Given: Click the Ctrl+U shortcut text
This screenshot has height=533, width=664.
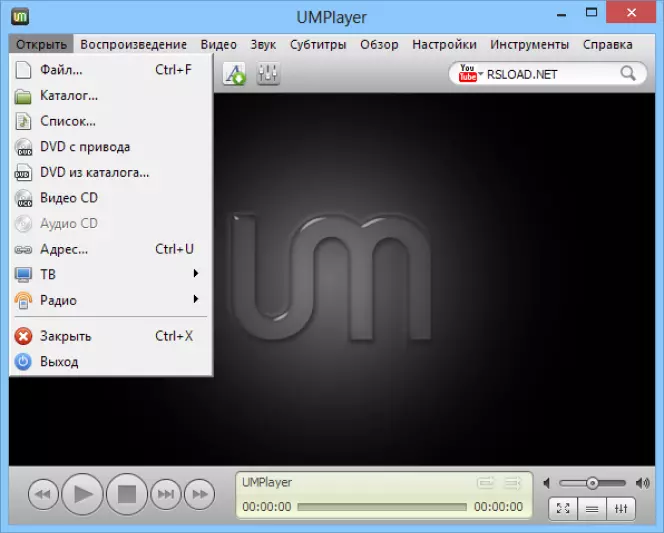Looking at the screenshot, I should point(174,249).
